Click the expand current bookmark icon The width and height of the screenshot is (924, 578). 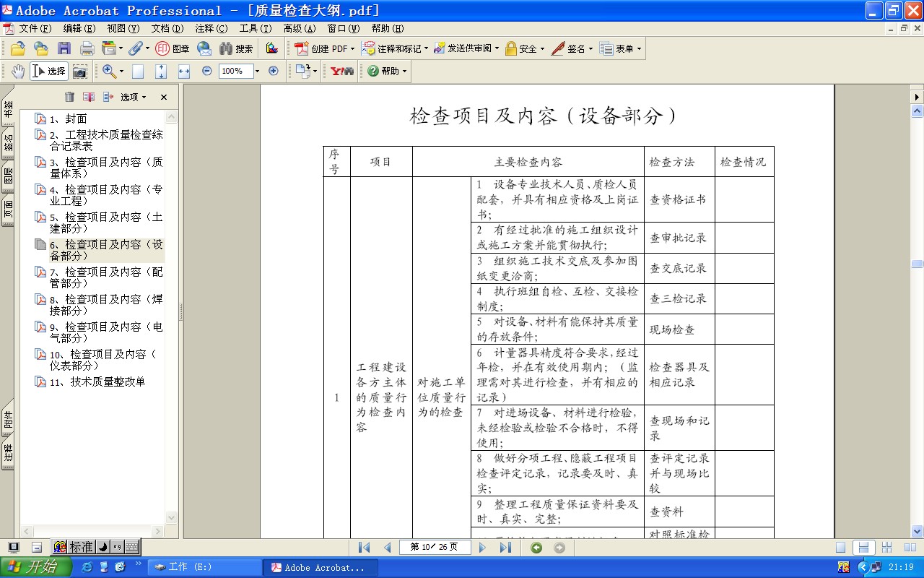108,97
